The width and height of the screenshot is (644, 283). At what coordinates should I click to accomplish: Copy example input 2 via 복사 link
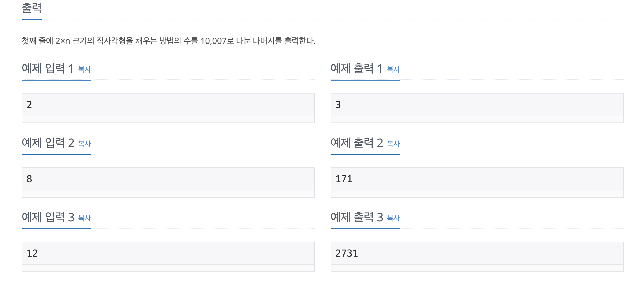pos(84,144)
